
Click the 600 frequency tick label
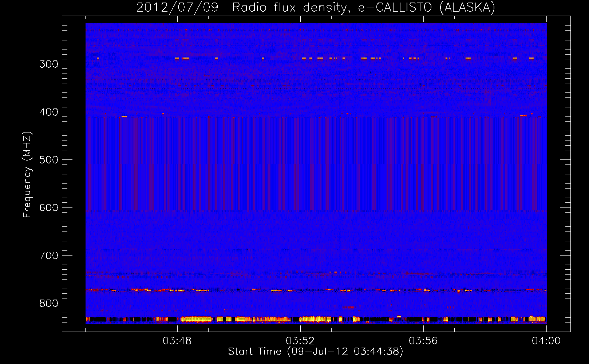[49, 208]
